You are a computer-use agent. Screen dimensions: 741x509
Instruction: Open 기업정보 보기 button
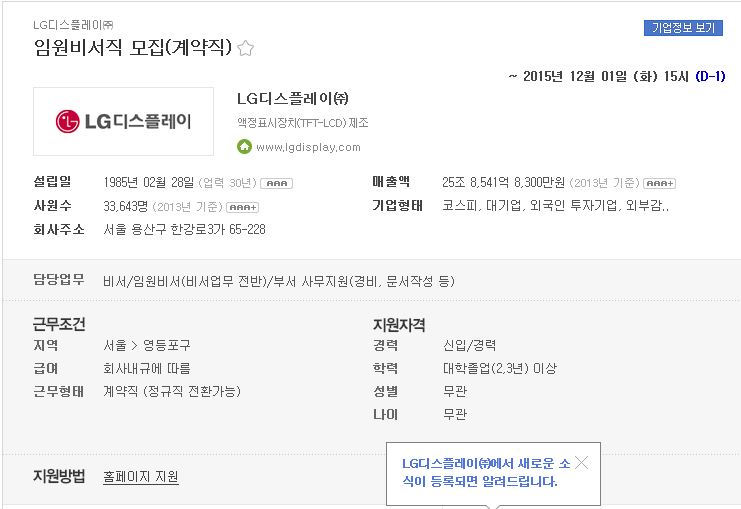tap(683, 27)
